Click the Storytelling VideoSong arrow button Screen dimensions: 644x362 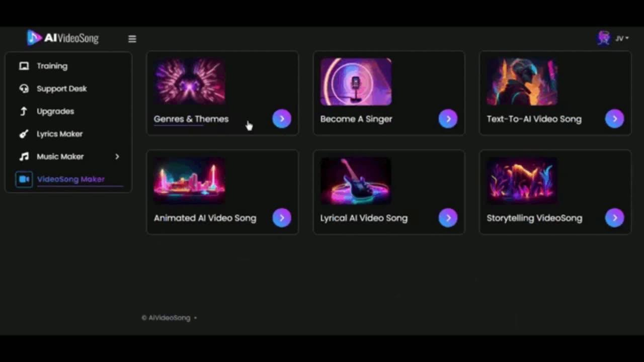615,218
